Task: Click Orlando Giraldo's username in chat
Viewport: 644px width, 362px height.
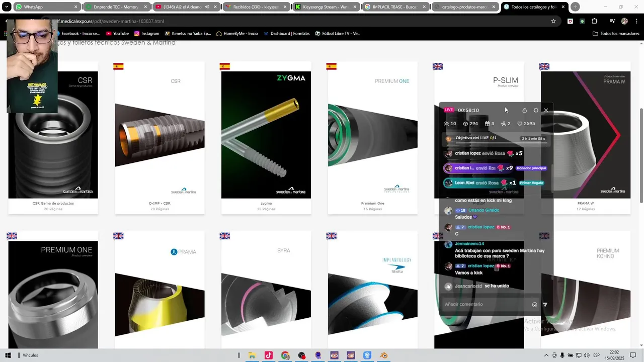Action: (484, 210)
